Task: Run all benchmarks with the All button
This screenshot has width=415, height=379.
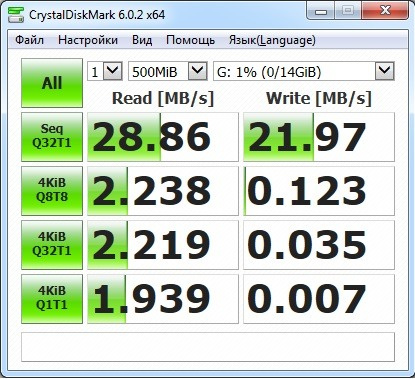Action: click(x=52, y=83)
